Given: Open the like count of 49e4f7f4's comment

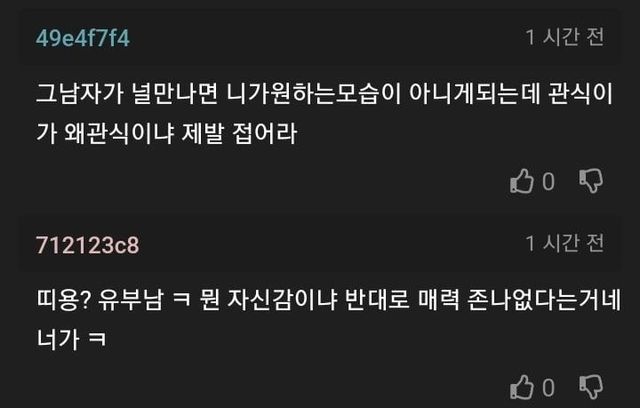Looking at the screenshot, I should (x=549, y=182).
